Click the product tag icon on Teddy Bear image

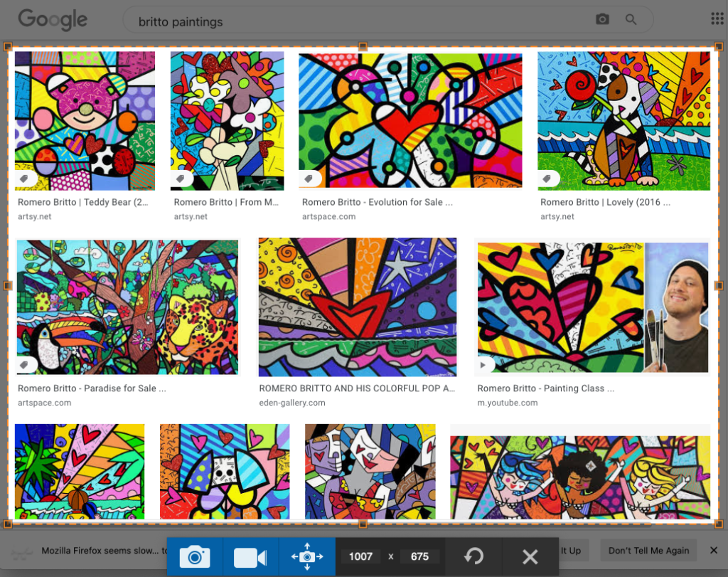[24, 179]
